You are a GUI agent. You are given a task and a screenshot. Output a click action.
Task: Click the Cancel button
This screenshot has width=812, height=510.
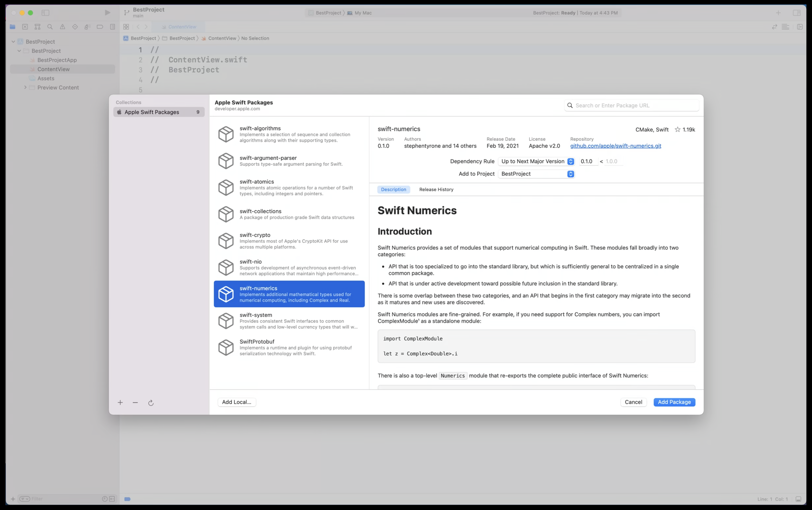pos(633,402)
